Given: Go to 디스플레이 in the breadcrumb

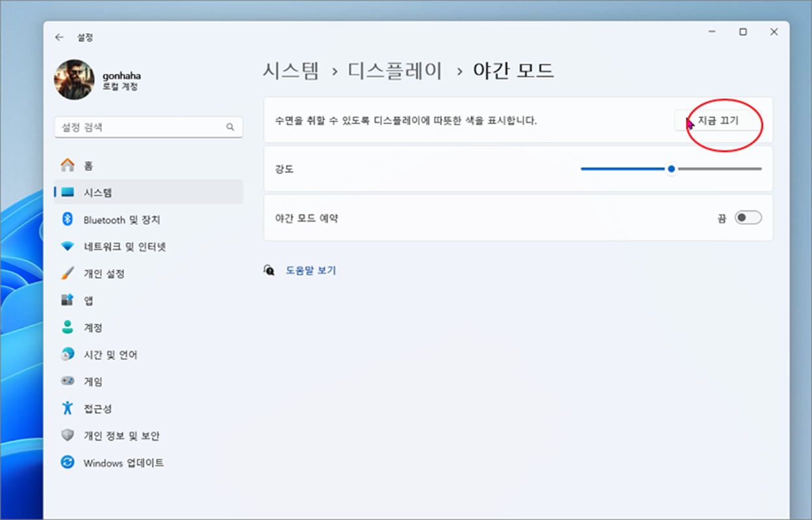Looking at the screenshot, I should [x=395, y=70].
